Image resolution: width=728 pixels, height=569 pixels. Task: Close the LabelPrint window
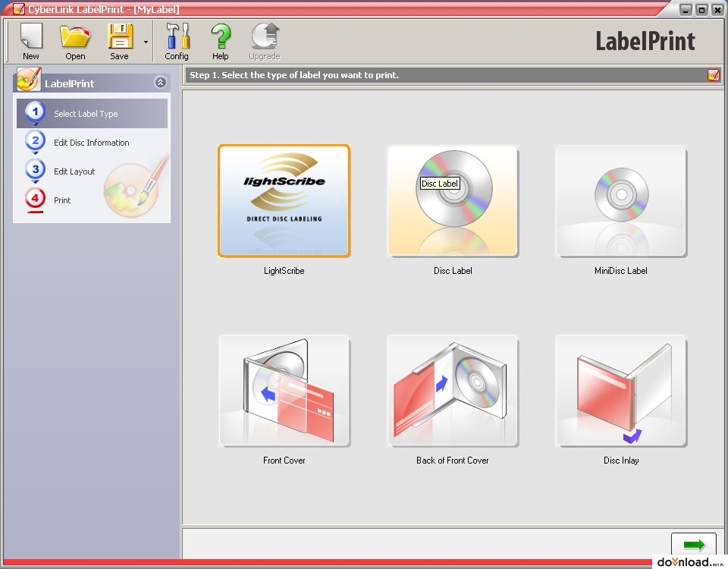pyautogui.click(x=717, y=9)
